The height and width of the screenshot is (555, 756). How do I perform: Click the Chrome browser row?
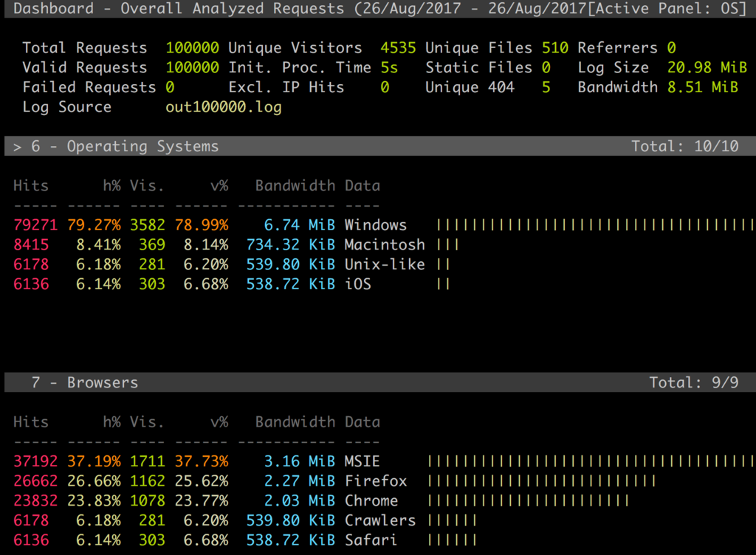pos(321,500)
